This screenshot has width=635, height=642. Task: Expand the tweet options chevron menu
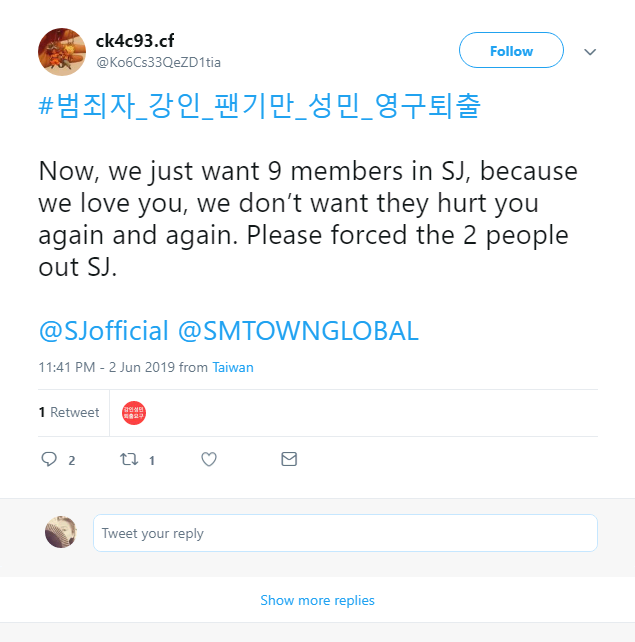[x=590, y=52]
